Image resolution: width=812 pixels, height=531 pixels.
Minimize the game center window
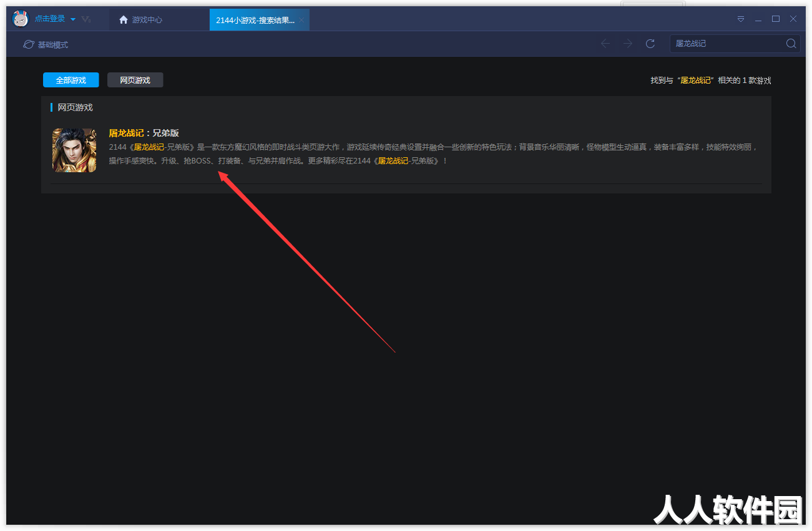(758, 19)
